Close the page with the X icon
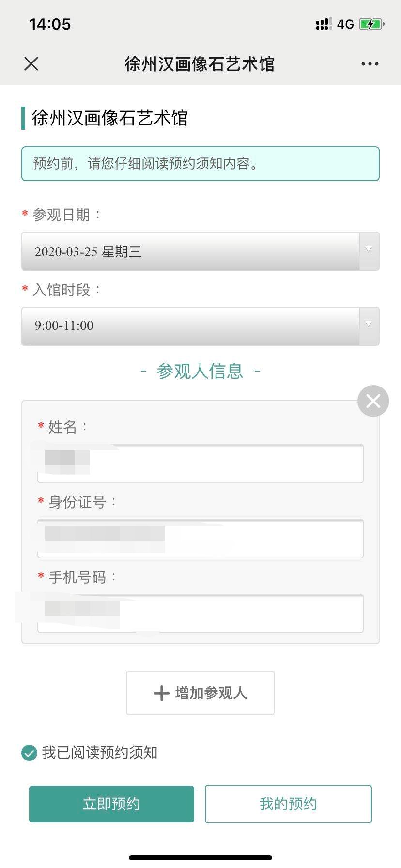 click(x=31, y=63)
